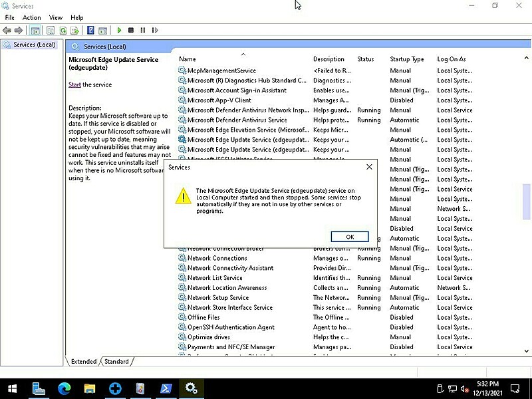532x399 pixels.
Task: Launch Microsoft Edge from the taskbar
Action: coord(65,388)
